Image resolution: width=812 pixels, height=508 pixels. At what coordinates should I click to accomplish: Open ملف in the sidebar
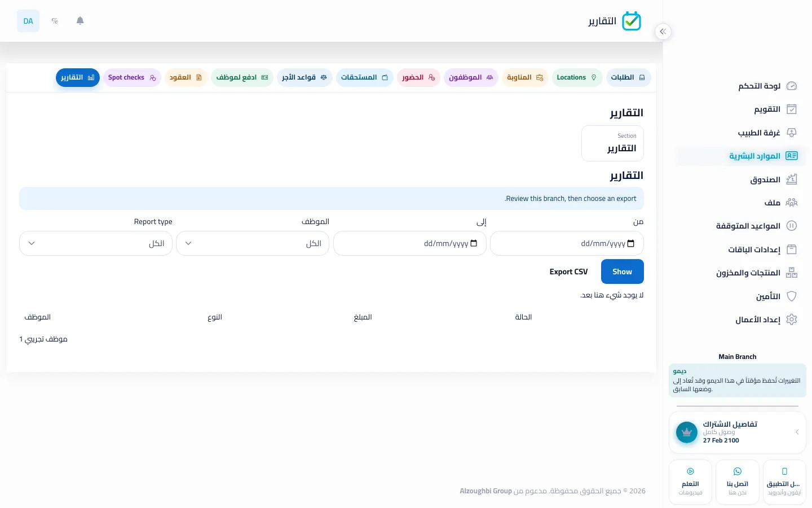click(x=780, y=203)
